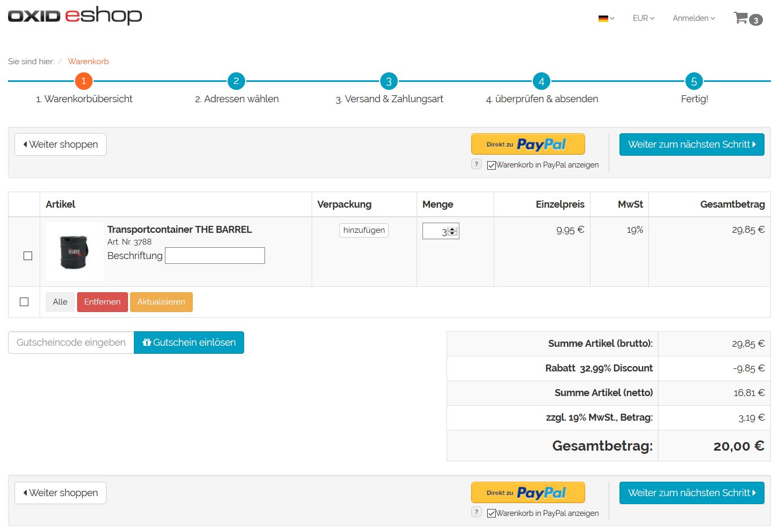Viewport: 779px width, 532px height.
Task: Click step 2 circle Adressen wählen
Action: pyautogui.click(x=236, y=81)
